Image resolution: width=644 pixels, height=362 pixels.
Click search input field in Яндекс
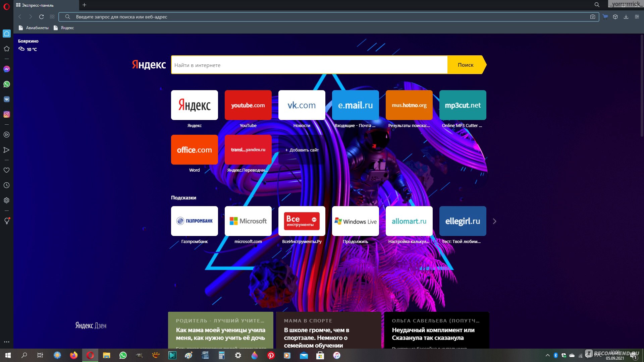(310, 65)
